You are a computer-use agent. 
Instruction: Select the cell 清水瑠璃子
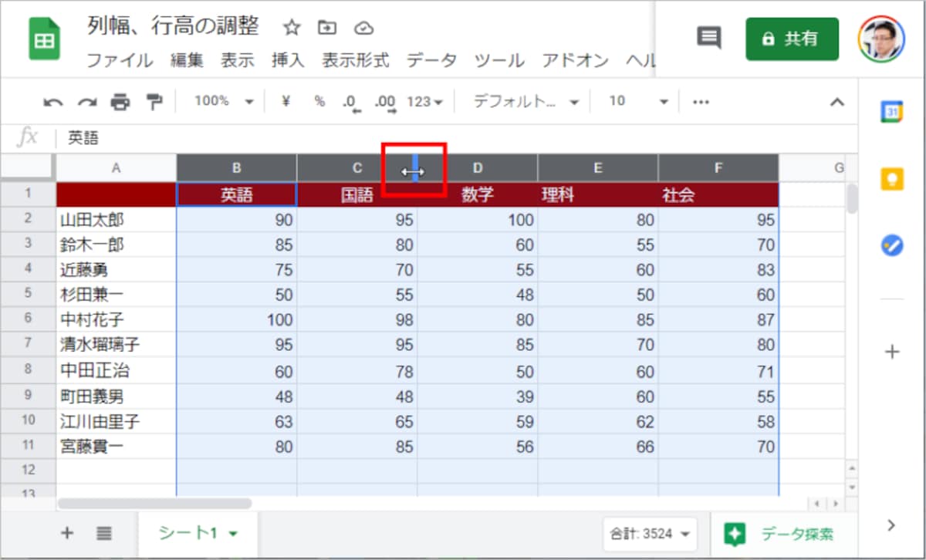[x=117, y=345]
